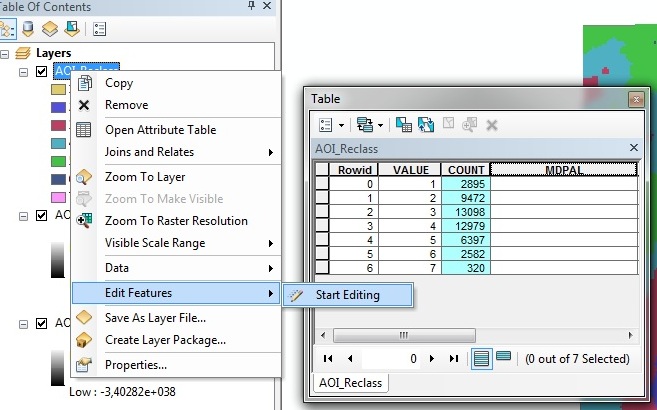Image resolution: width=657 pixels, height=410 pixels.
Task: Click Show selected records view button
Action: (x=503, y=356)
